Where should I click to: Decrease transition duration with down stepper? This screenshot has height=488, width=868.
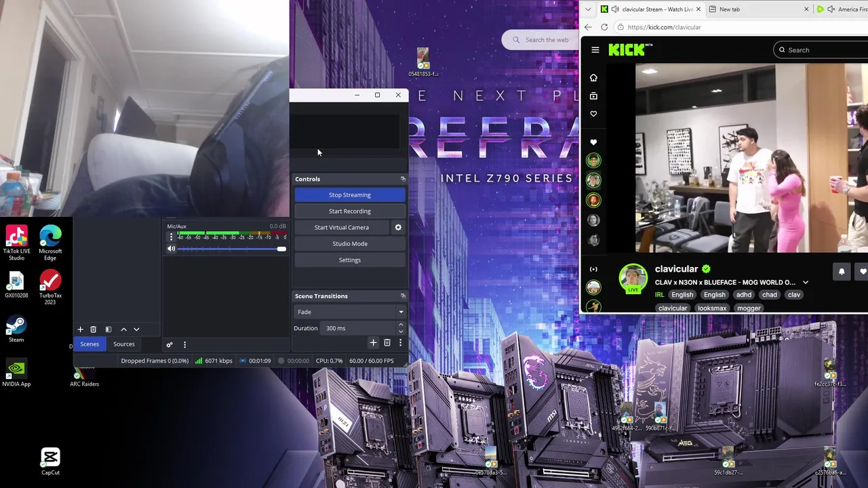[401, 331]
